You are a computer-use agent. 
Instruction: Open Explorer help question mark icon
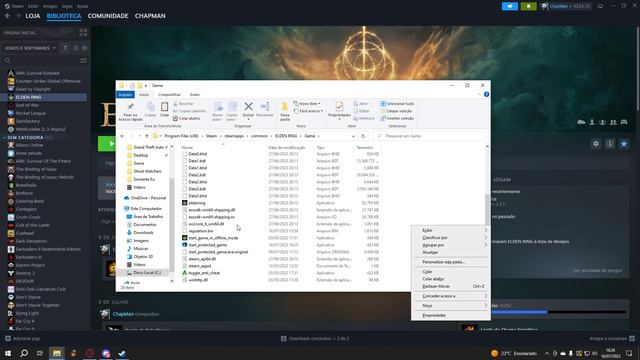486,94
